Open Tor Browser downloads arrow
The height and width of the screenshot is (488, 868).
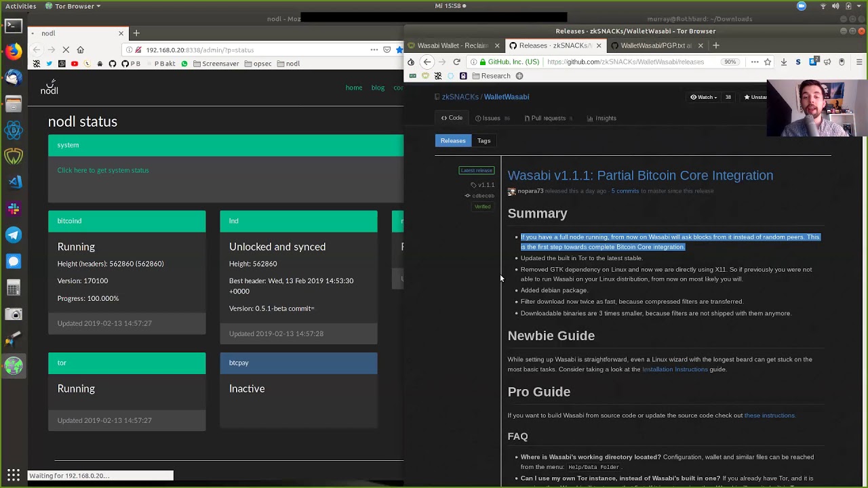point(783,62)
